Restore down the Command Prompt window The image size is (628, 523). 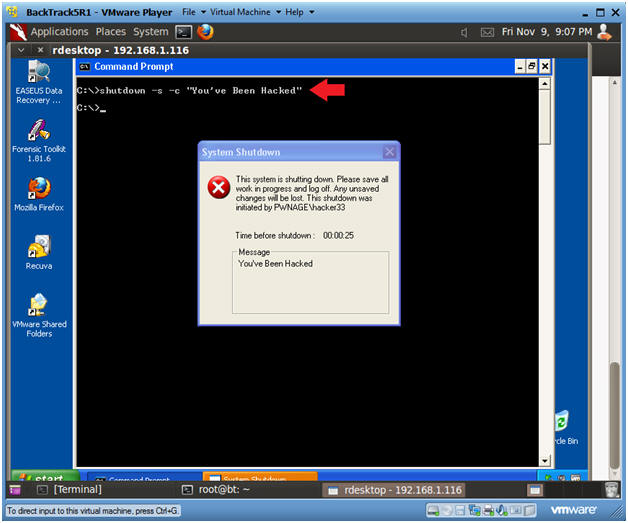point(532,66)
